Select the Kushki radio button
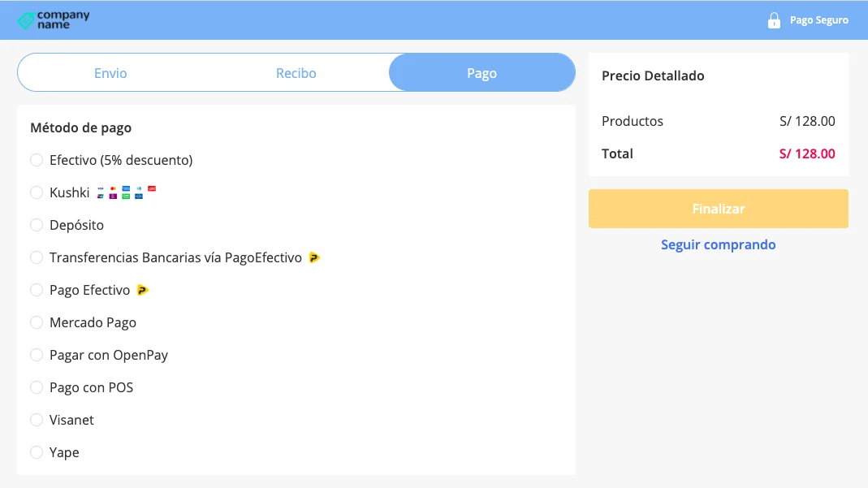 (37, 192)
